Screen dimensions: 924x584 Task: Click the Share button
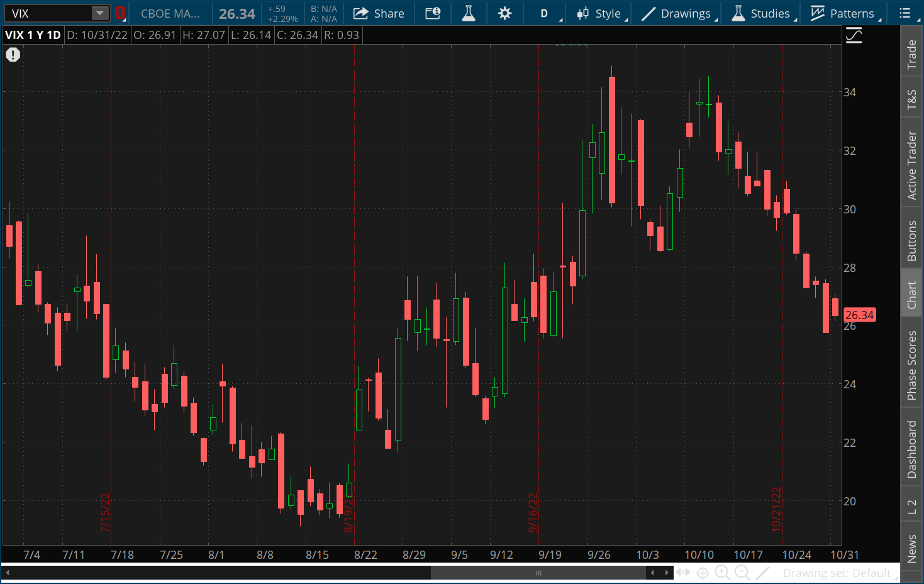point(379,13)
